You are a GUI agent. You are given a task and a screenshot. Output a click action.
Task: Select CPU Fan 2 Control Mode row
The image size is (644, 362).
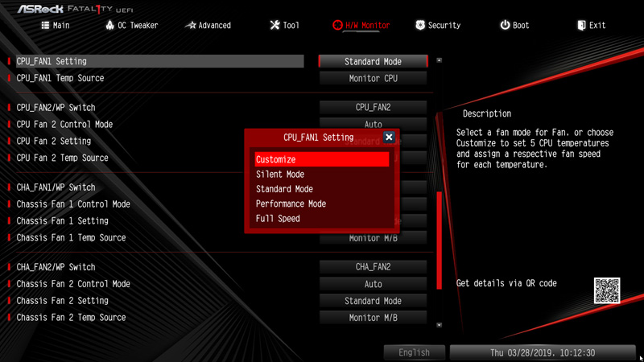pyautogui.click(x=159, y=125)
